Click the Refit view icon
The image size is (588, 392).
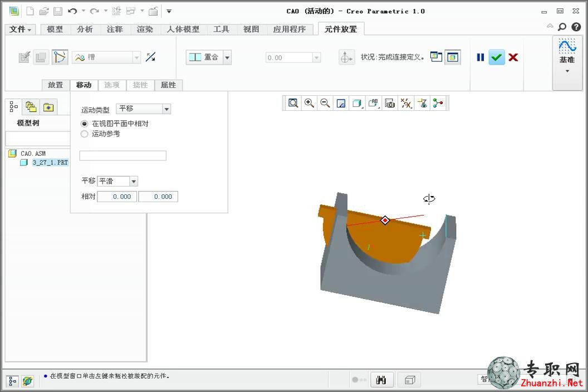(293, 103)
